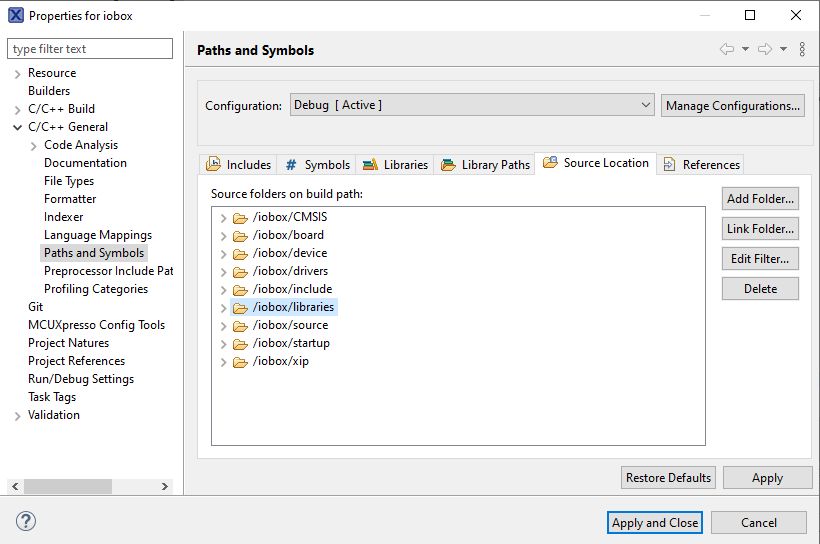This screenshot has width=820, height=544.
Task: Expand the C/C++ Build tree node
Action: pos(18,110)
